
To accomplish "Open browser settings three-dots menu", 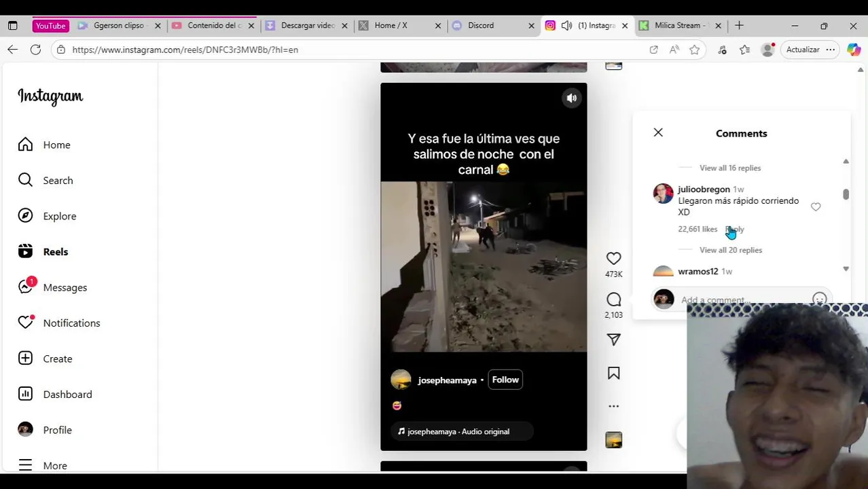I will click(830, 50).
